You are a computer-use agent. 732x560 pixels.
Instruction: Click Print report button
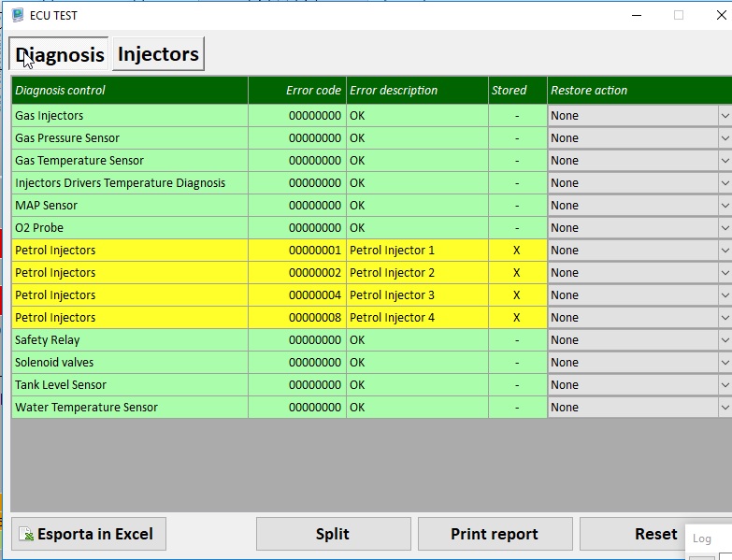[495, 534]
